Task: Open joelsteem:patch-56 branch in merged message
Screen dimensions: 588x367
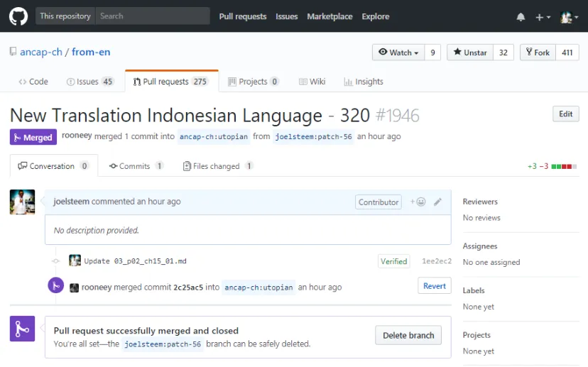Action: 163,344
